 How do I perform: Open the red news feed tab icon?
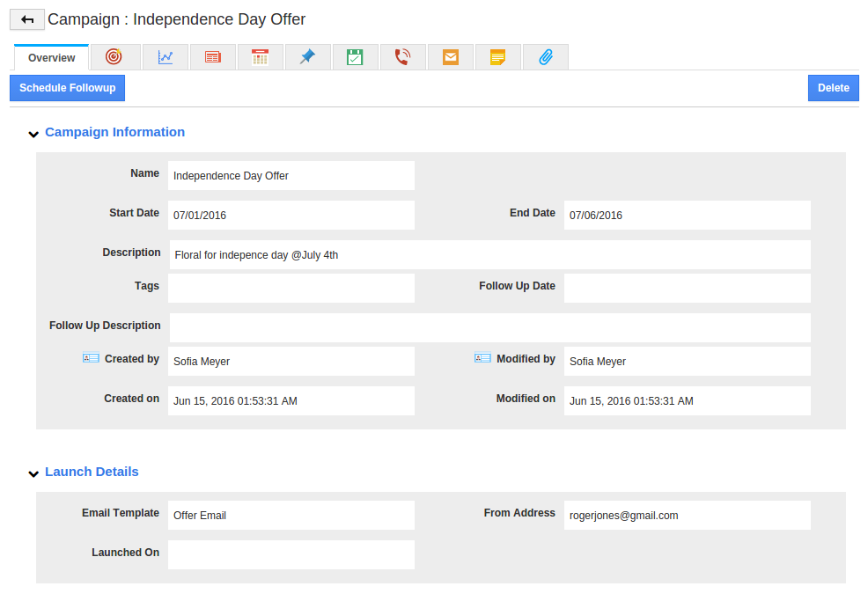click(x=213, y=57)
